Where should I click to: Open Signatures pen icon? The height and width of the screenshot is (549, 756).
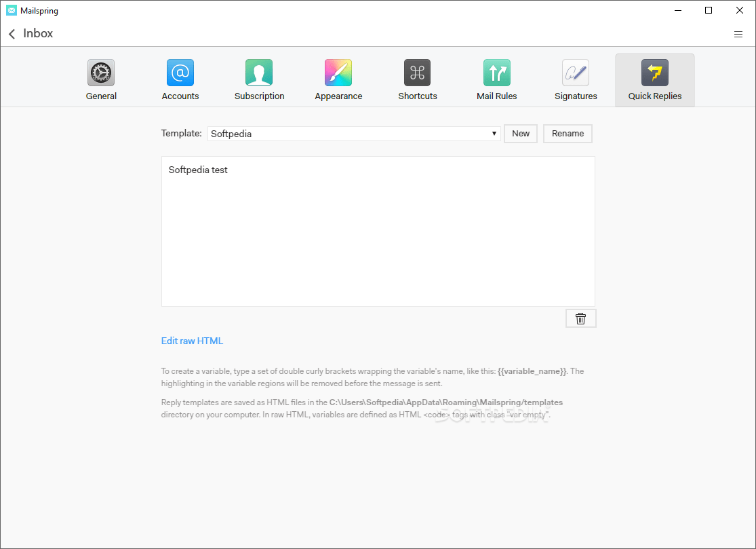576,73
